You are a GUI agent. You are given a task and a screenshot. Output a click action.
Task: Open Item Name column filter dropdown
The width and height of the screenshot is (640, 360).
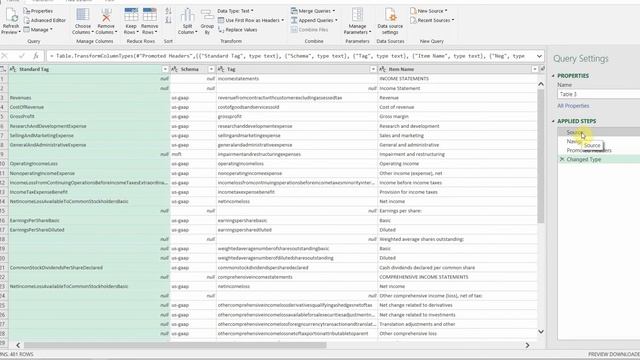(534, 69)
